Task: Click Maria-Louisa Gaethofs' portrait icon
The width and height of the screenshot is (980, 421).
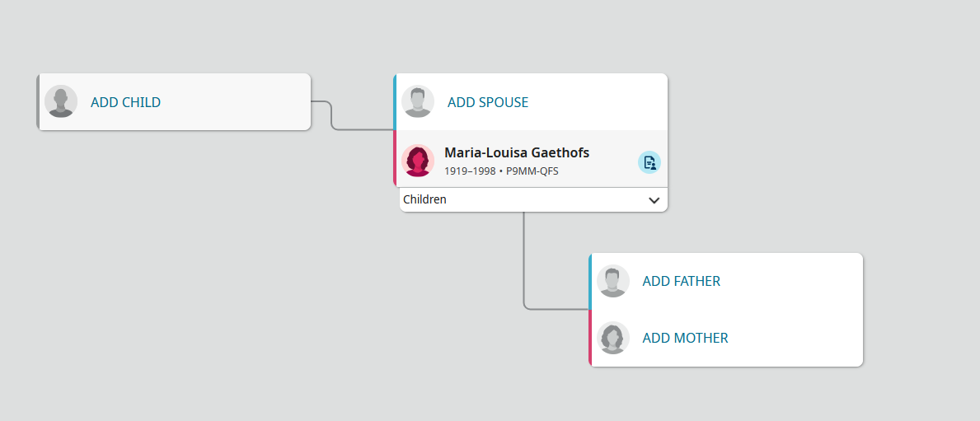Action: pos(418,160)
